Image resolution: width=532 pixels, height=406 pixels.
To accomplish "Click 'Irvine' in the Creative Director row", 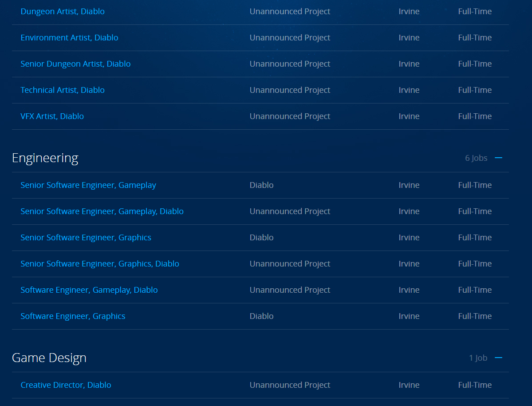I will 409,385.
